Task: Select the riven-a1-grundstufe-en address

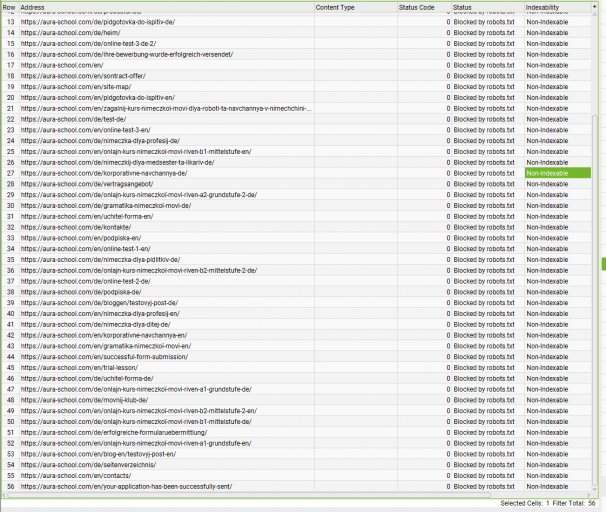Action: 136,444
